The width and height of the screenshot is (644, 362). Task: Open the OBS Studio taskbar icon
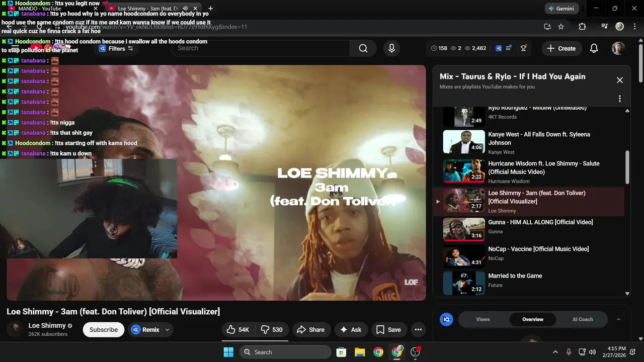pos(416,352)
